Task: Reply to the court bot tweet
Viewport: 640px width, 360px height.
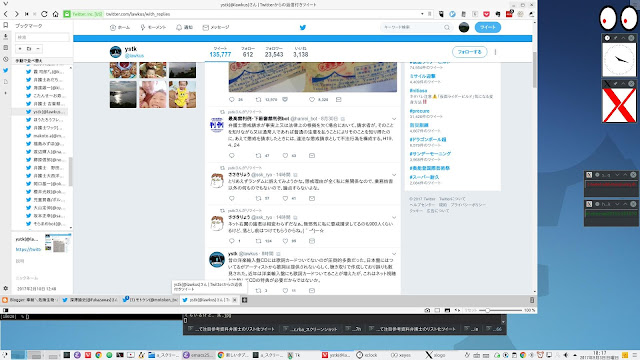Action: [232, 156]
